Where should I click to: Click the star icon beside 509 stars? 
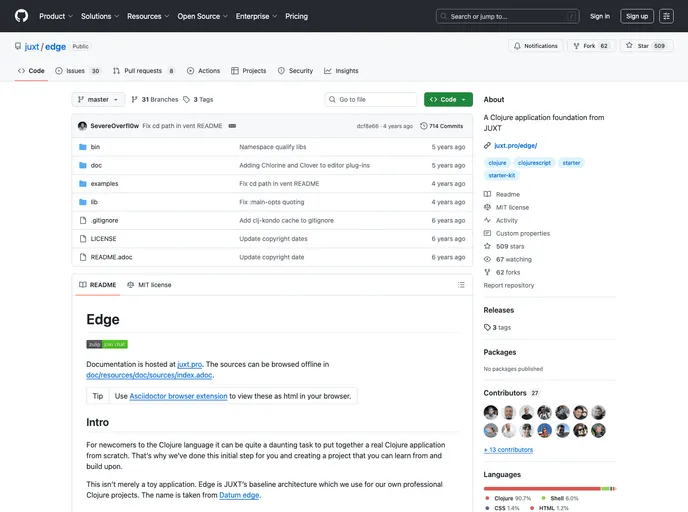click(x=487, y=246)
